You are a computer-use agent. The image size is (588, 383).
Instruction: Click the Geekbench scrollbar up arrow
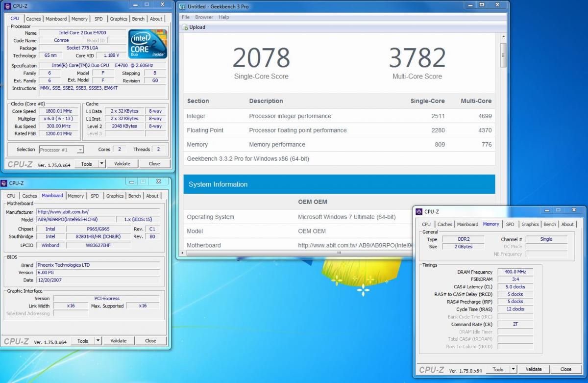point(503,37)
